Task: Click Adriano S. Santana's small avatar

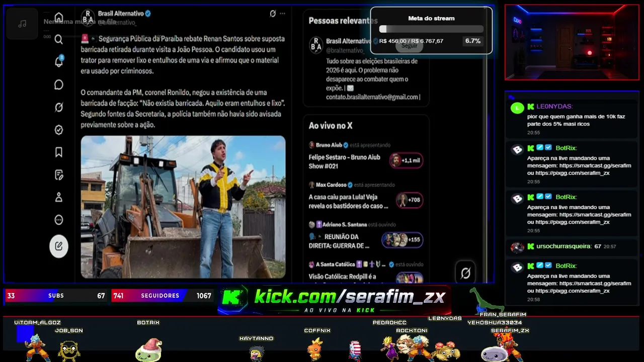Action: point(312,224)
